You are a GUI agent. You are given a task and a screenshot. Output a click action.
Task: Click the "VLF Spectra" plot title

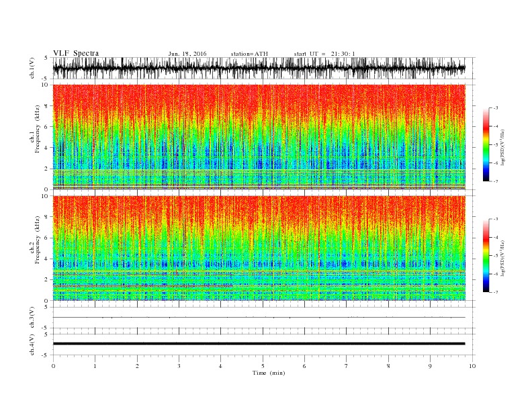pyautogui.click(x=76, y=53)
